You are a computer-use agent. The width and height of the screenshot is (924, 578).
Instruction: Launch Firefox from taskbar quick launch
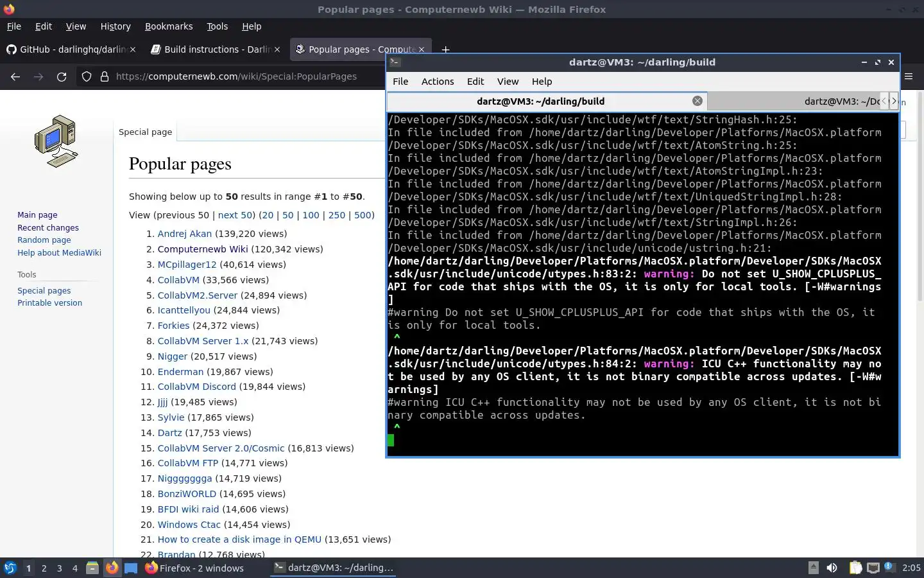pyautogui.click(x=112, y=568)
